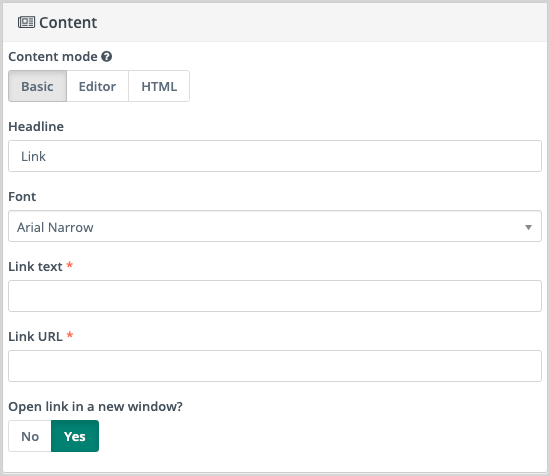Switch to the HTML content mode
Screen dimensions: 550x476
(x=159, y=86)
